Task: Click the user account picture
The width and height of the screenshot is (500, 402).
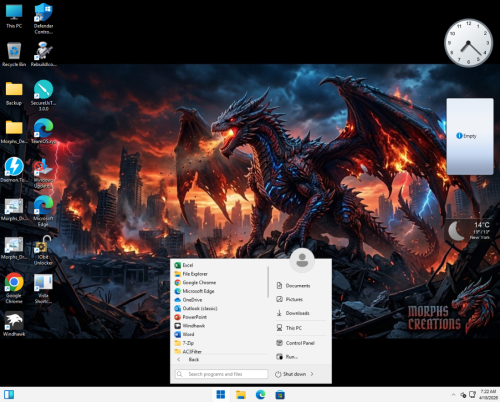Action: (302, 260)
